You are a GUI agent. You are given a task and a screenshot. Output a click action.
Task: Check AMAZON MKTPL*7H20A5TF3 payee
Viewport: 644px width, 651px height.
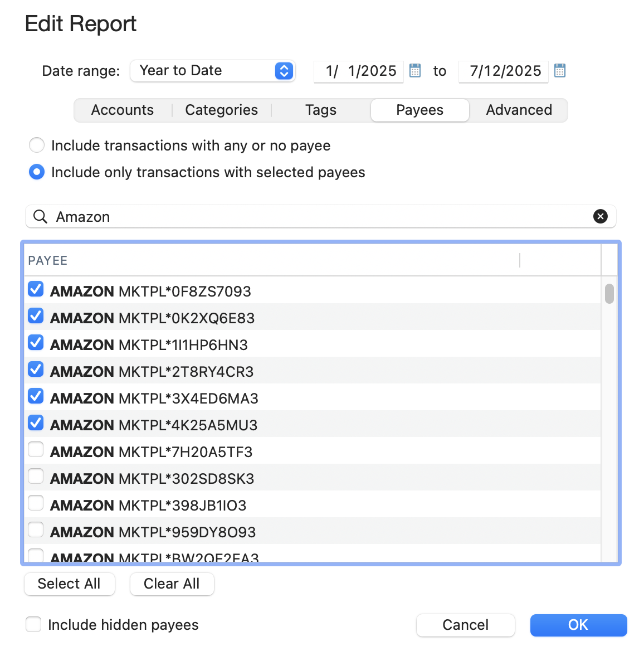click(x=36, y=450)
